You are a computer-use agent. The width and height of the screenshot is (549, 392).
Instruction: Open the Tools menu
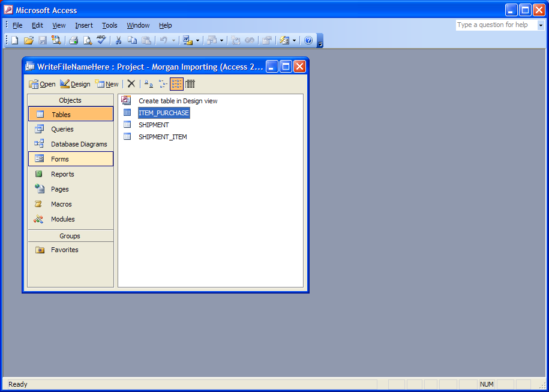[x=109, y=25]
